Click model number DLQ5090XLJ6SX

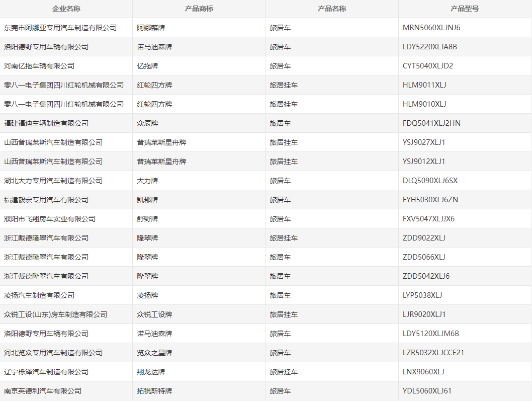430,181
